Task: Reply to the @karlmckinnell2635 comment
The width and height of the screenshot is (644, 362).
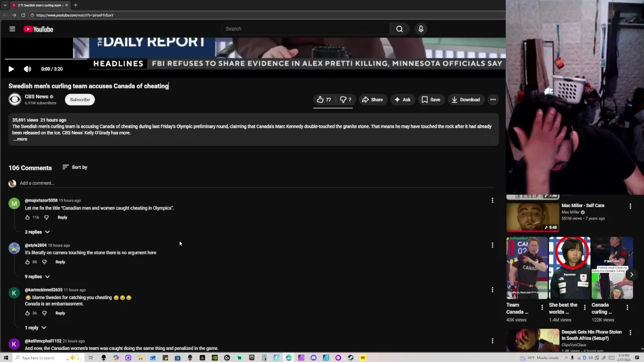Action: click(60, 313)
